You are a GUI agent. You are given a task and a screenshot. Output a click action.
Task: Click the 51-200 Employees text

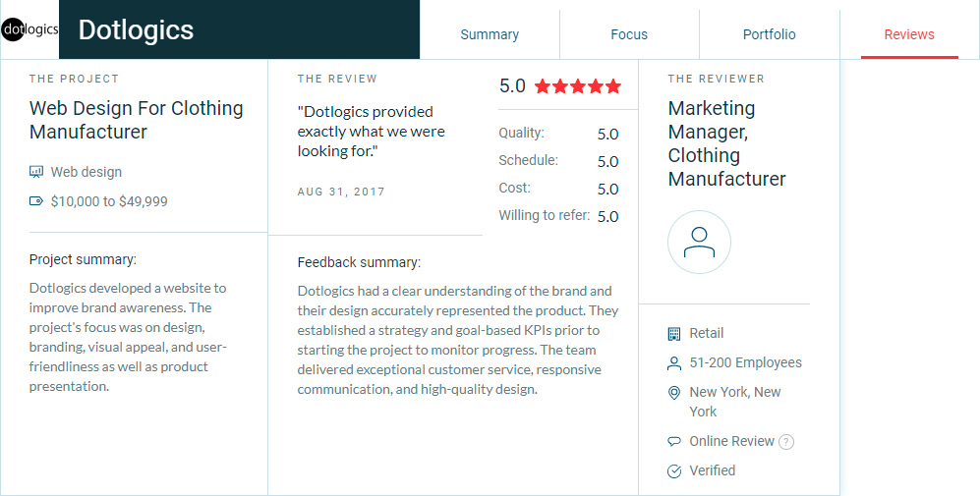(x=746, y=362)
